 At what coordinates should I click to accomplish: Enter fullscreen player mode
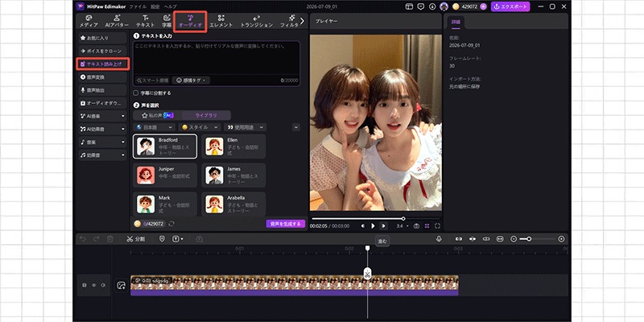(437, 226)
